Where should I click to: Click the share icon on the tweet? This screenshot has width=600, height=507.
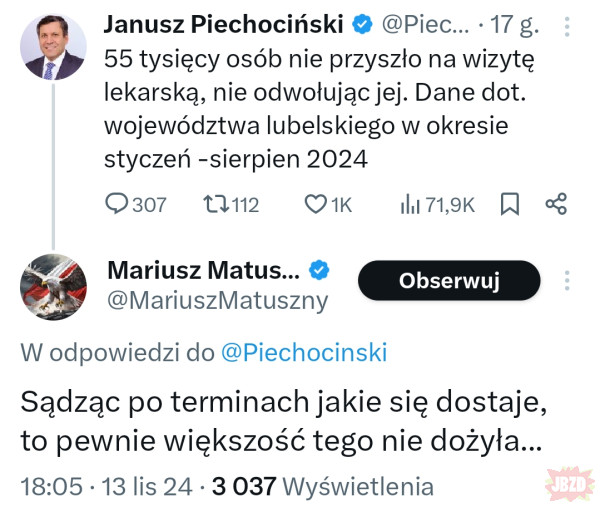click(x=556, y=205)
